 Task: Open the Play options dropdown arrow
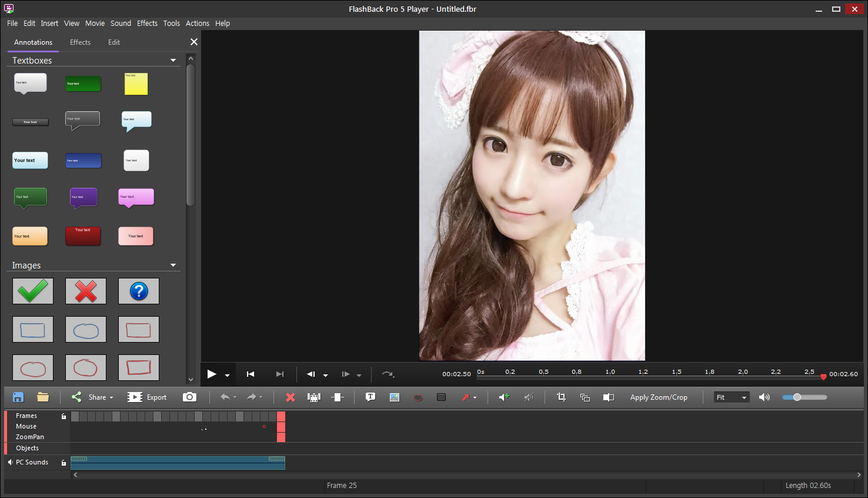point(227,375)
